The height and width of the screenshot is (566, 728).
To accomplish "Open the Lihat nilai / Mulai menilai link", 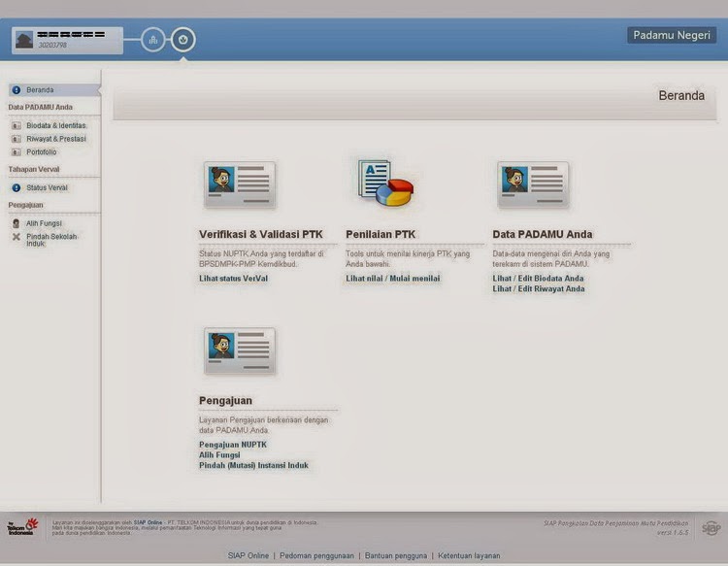I will [393, 279].
